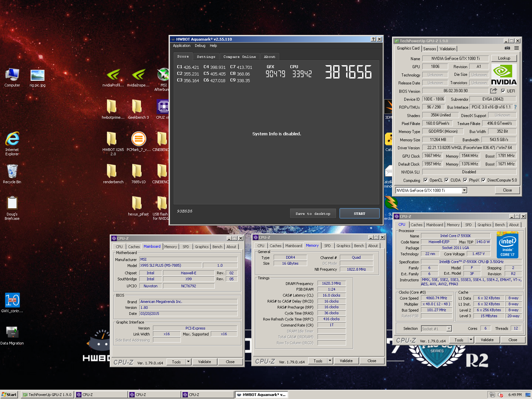Click GPU-Z BIOS save/share icon
This screenshot has height=399, width=532.
coord(493,90)
